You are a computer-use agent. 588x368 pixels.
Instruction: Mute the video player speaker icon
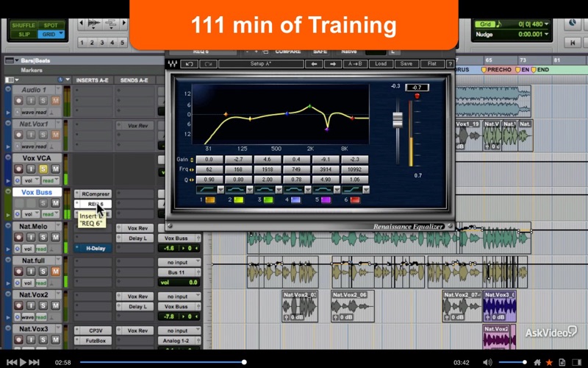click(487, 362)
